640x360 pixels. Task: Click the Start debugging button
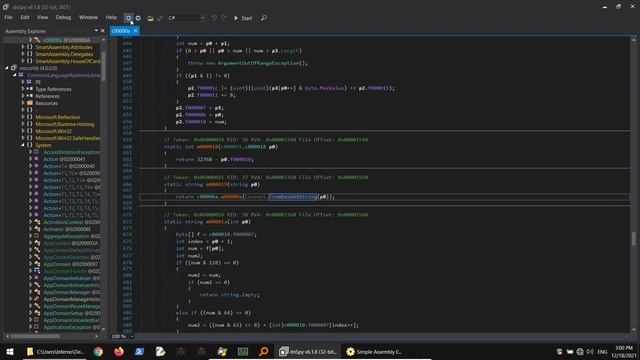(242, 18)
